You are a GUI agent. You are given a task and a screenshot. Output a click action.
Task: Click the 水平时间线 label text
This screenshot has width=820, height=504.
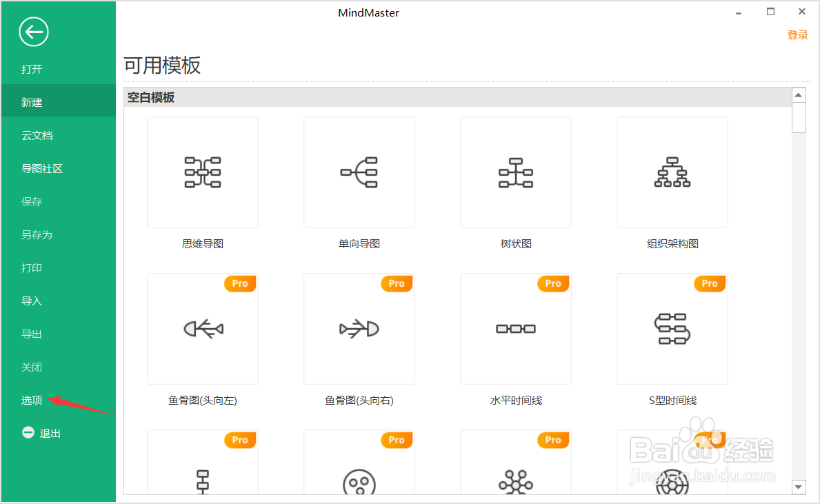(516, 401)
